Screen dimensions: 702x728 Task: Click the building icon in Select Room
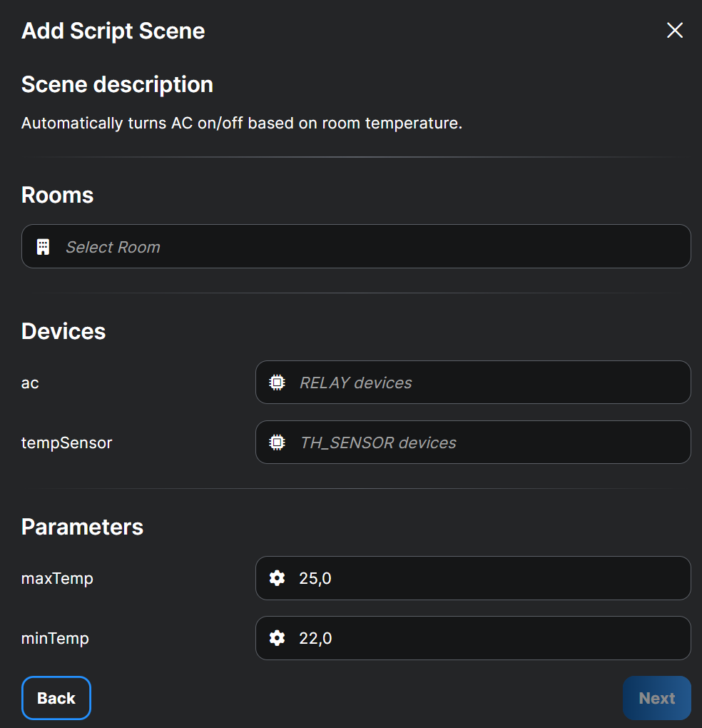[43, 247]
